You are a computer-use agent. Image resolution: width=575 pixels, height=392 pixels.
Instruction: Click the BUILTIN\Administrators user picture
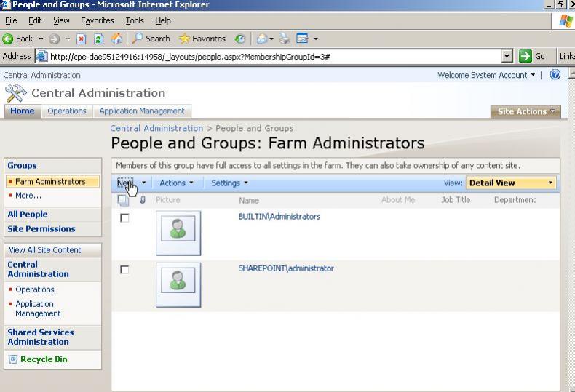pos(178,233)
